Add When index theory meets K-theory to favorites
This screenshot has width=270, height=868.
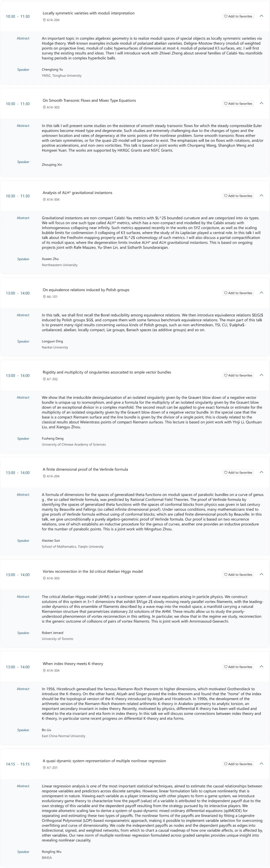coord(238,667)
